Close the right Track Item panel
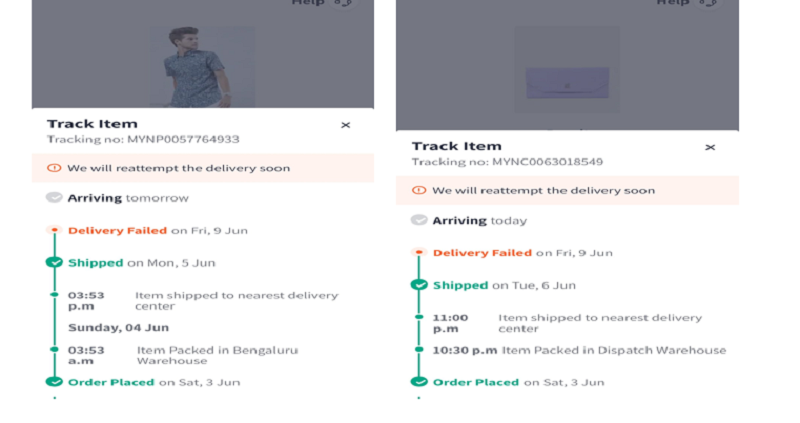Image resolution: width=800 pixels, height=423 pixels. click(710, 147)
